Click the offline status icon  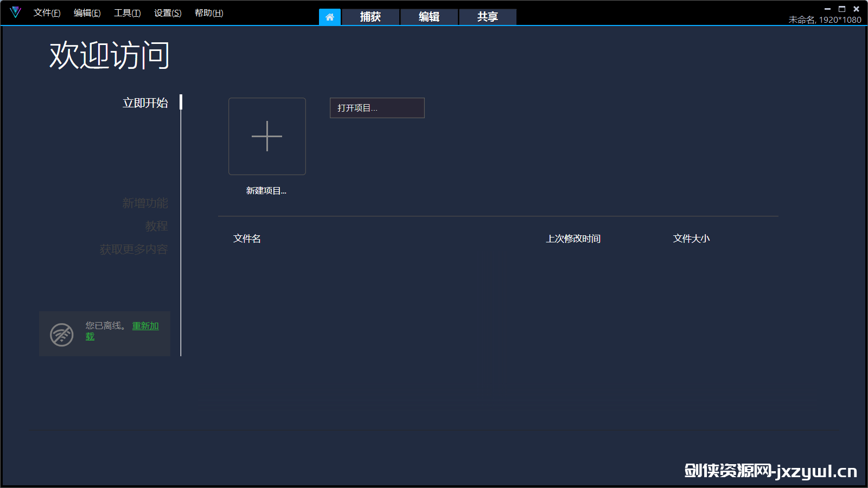pyautogui.click(x=62, y=335)
